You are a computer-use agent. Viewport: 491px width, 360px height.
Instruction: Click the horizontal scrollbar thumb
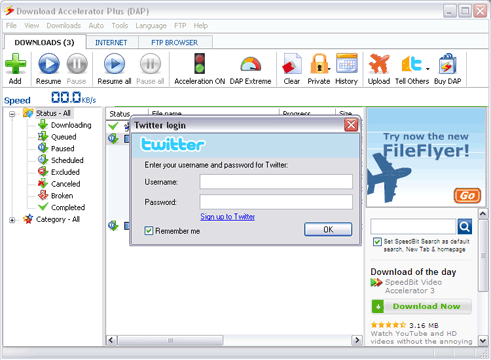tap(170, 340)
